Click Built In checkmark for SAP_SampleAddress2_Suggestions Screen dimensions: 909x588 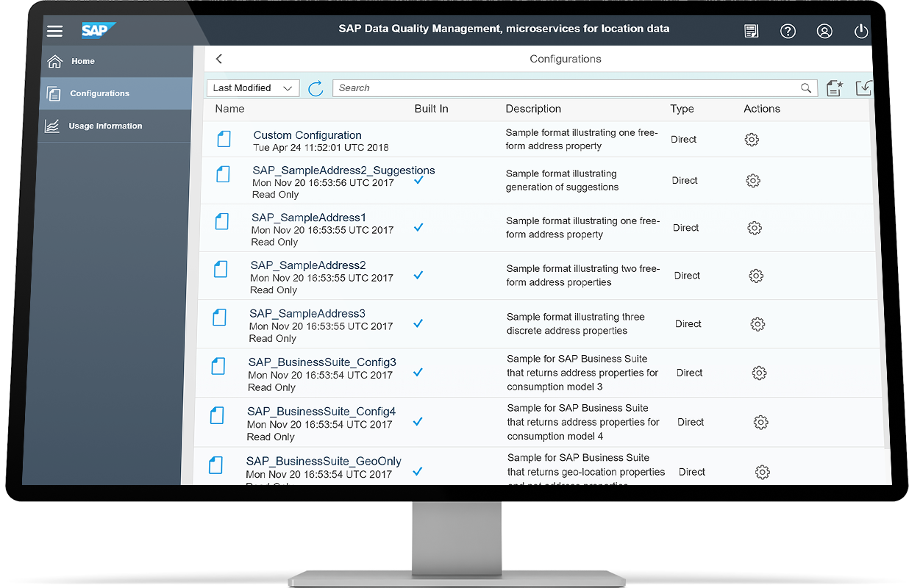[418, 180]
